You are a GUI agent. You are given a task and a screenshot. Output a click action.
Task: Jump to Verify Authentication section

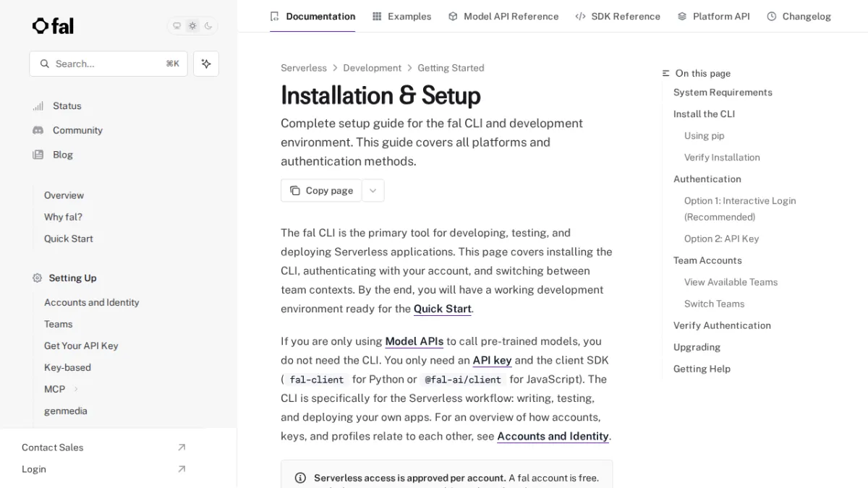(722, 325)
